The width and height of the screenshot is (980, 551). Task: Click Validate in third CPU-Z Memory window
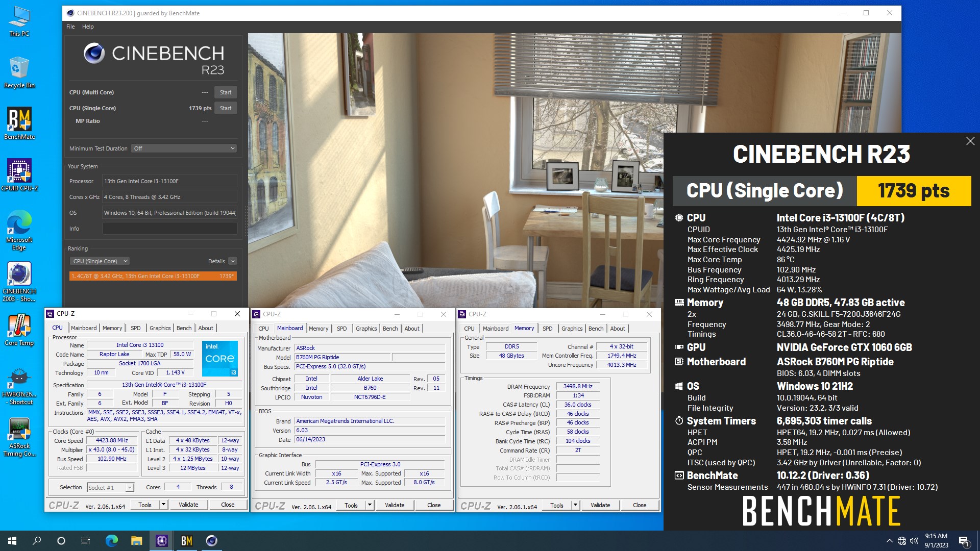600,505
